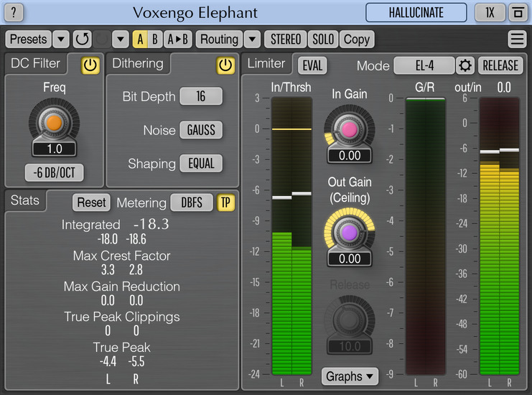Toggle DC Filter power button
Screen dimensions: 532x395
[x=90, y=65]
